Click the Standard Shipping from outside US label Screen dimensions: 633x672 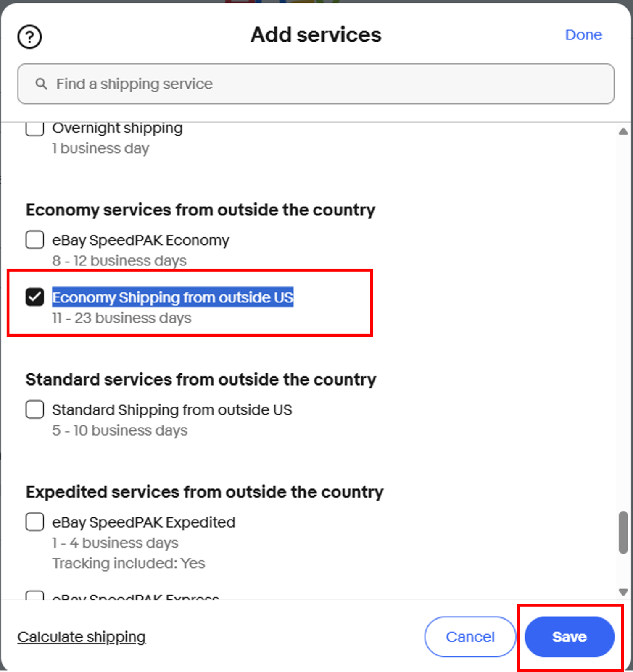click(x=172, y=410)
